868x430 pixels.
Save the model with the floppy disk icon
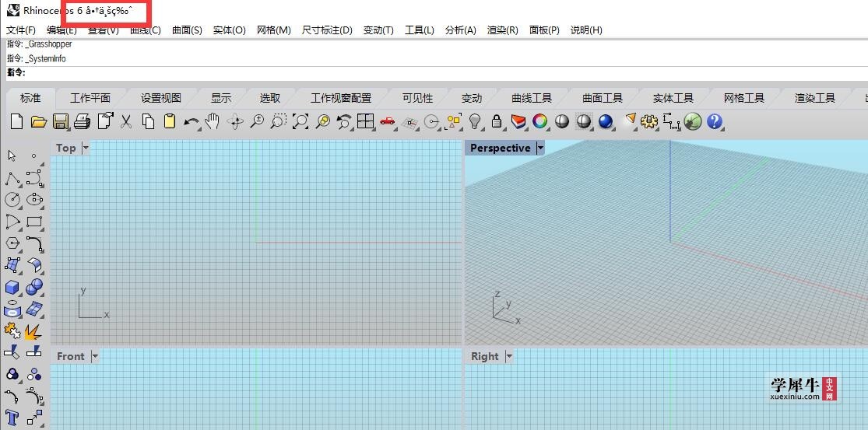pos(61,121)
